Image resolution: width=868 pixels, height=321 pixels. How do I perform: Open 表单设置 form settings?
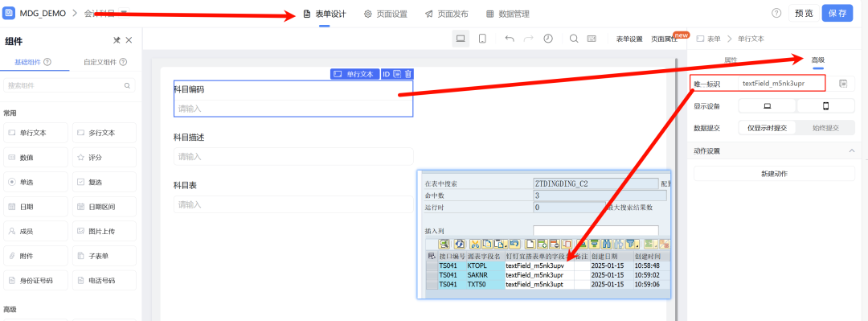click(x=628, y=39)
